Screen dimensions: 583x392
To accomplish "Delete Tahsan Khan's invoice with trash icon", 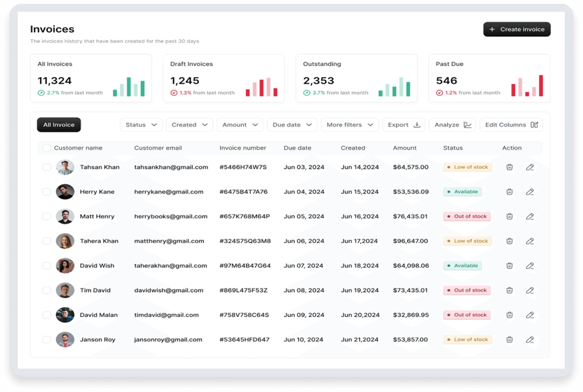I will tap(509, 167).
